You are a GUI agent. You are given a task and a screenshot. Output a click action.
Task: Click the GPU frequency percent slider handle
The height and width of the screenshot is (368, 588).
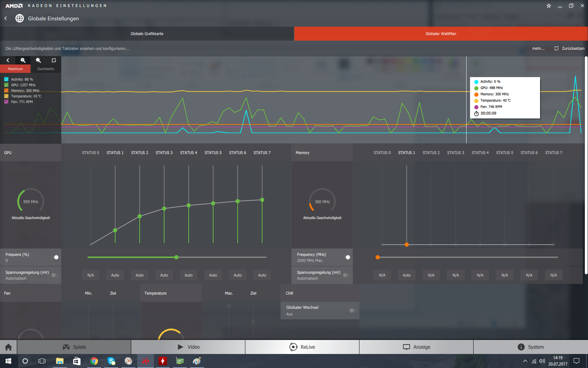click(x=176, y=257)
